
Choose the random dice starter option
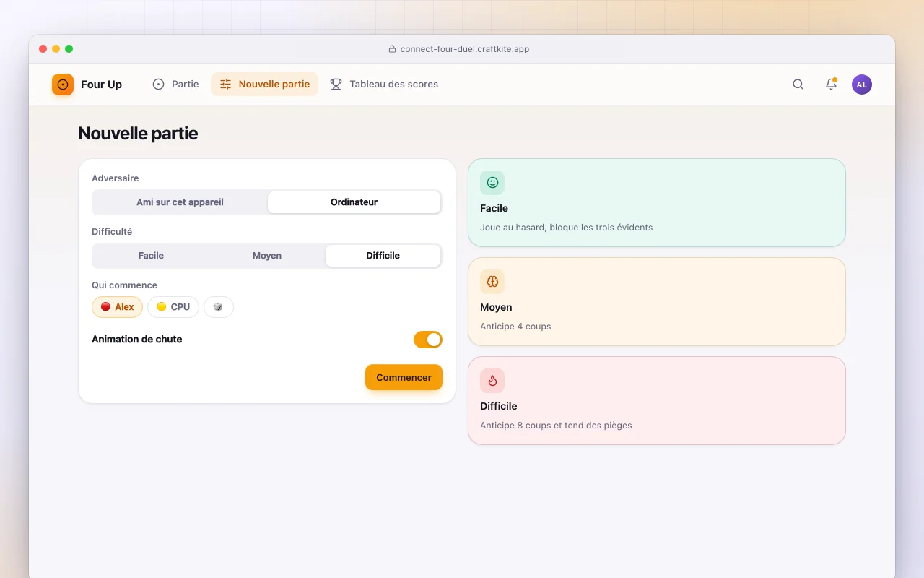click(219, 307)
